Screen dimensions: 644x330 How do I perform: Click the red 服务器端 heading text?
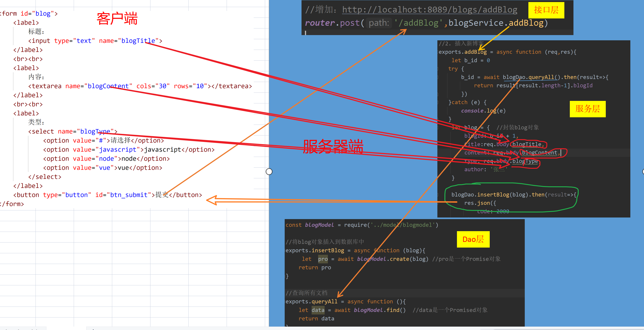coord(333,146)
